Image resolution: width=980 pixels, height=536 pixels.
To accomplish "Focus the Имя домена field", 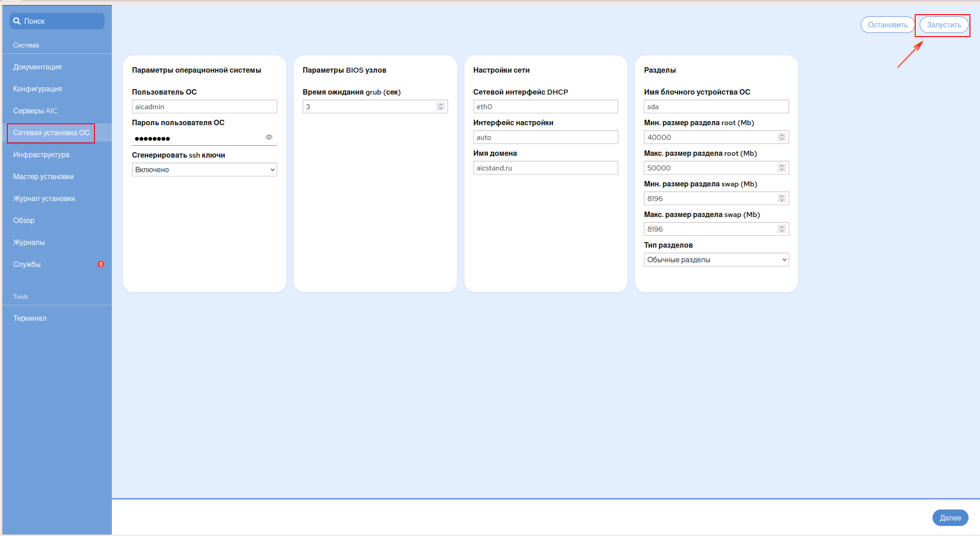I will [x=546, y=168].
